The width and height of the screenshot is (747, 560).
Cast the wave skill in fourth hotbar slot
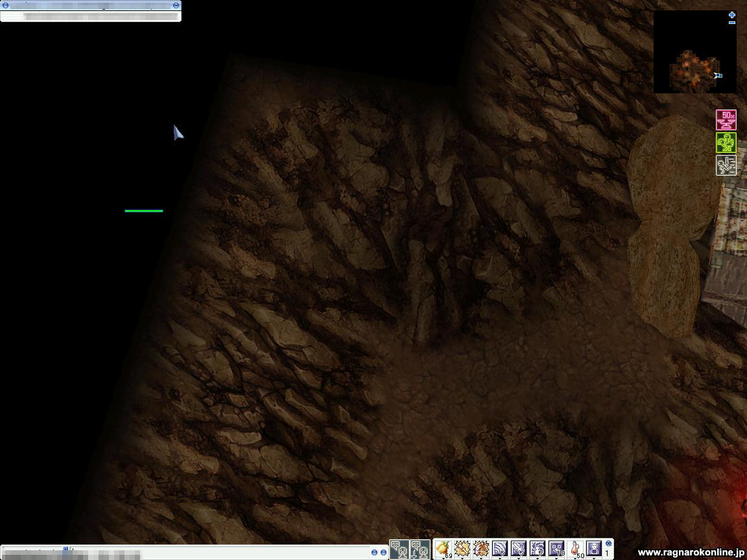pos(500,548)
